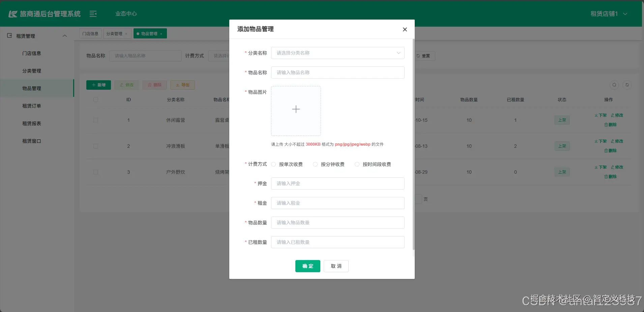Image resolution: width=644 pixels, height=312 pixels.
Task: Click 删除 for the ID 1 row
Action: click(x=610, y=125)
